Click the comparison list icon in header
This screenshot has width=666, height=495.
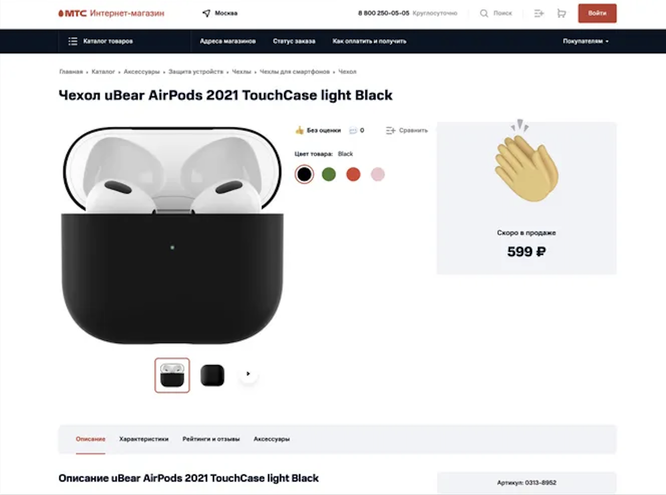pos(539,14)
